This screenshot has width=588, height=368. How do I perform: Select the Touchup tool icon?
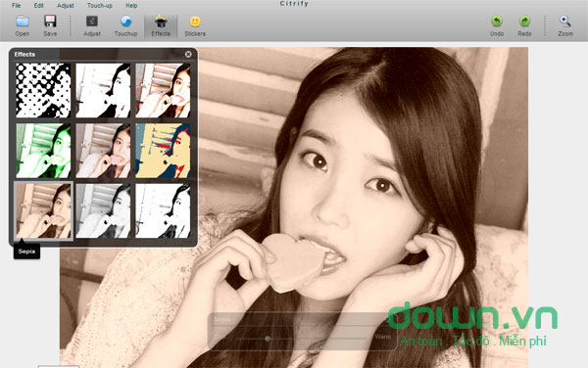(125, 25)
